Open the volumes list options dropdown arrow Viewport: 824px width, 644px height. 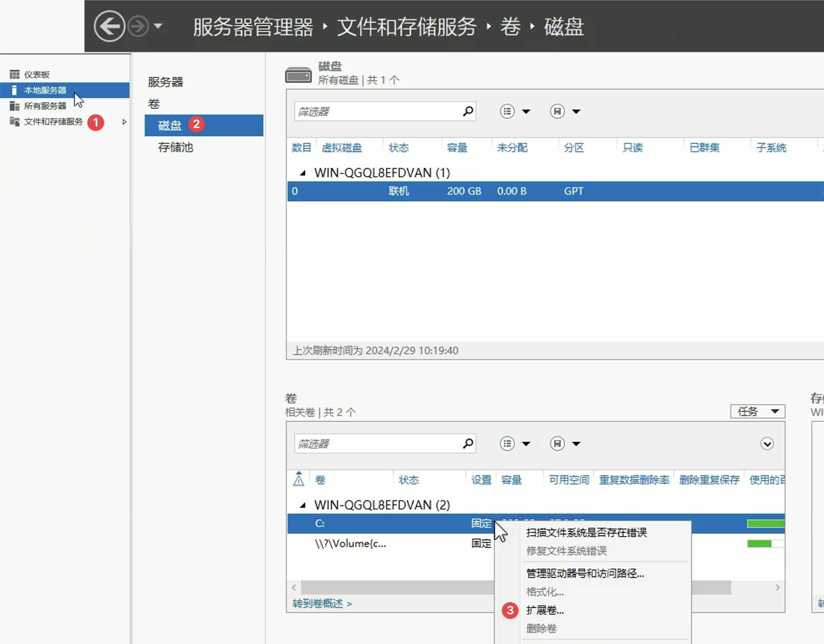pyautogui.click(x=526, y=444)
